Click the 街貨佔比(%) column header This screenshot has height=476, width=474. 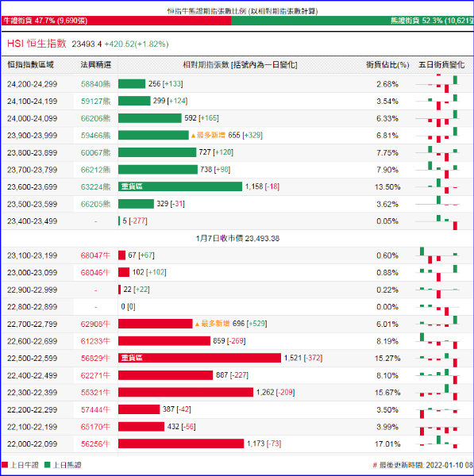pos(387,65)
